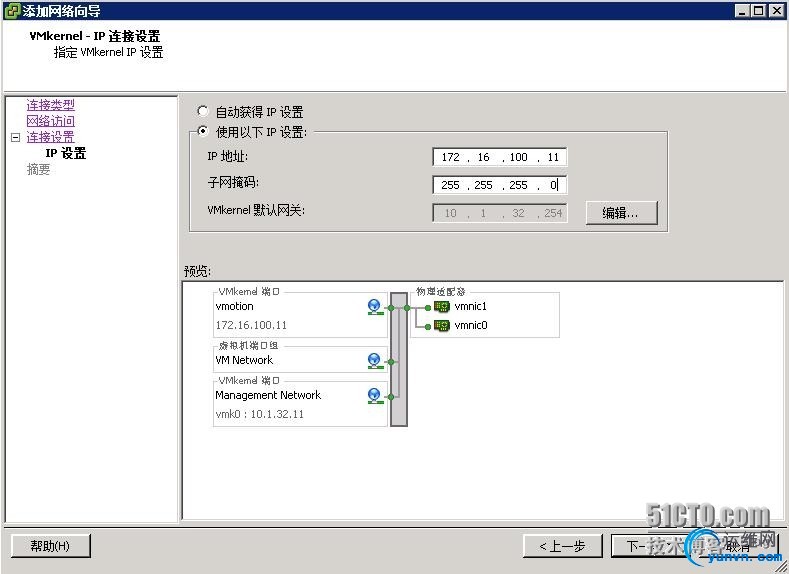Click the IP address input field
The width and height of the screenshot is (789, 574).
(x=499, y=157)
